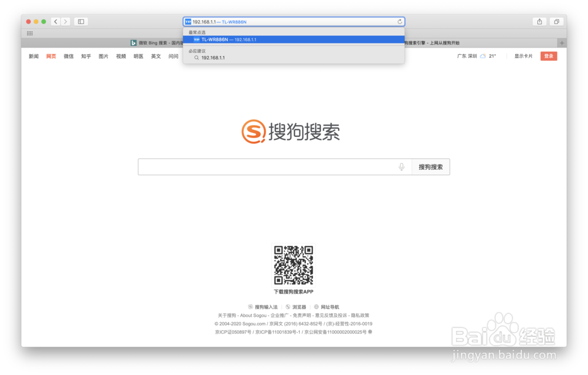Image resolution: width=588 pixels, height=375 pixels.
Task: Open the 图片 navigation link
Action: tap(103, 56)
